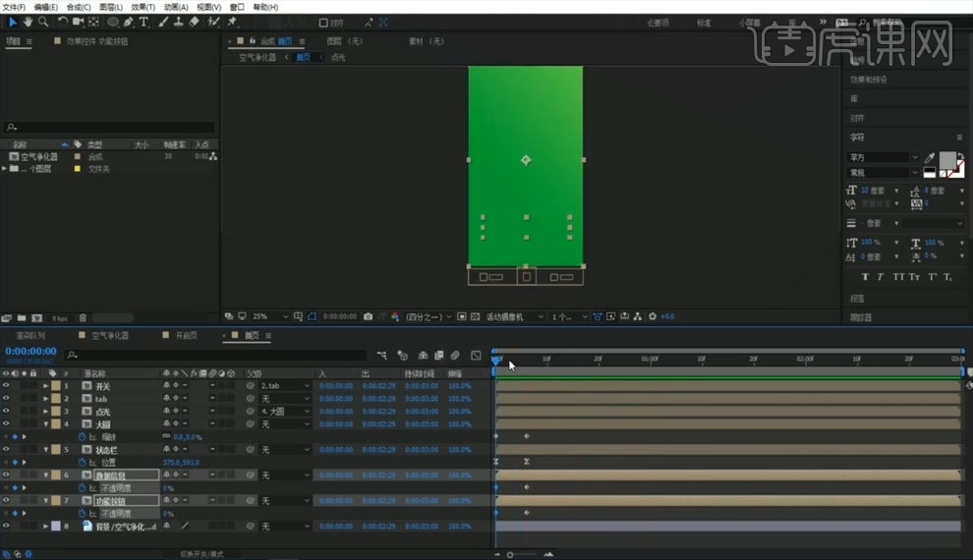
Task: Click the 空气净化器 breadcrumb in viewer
Action: (x=258, y=57)
